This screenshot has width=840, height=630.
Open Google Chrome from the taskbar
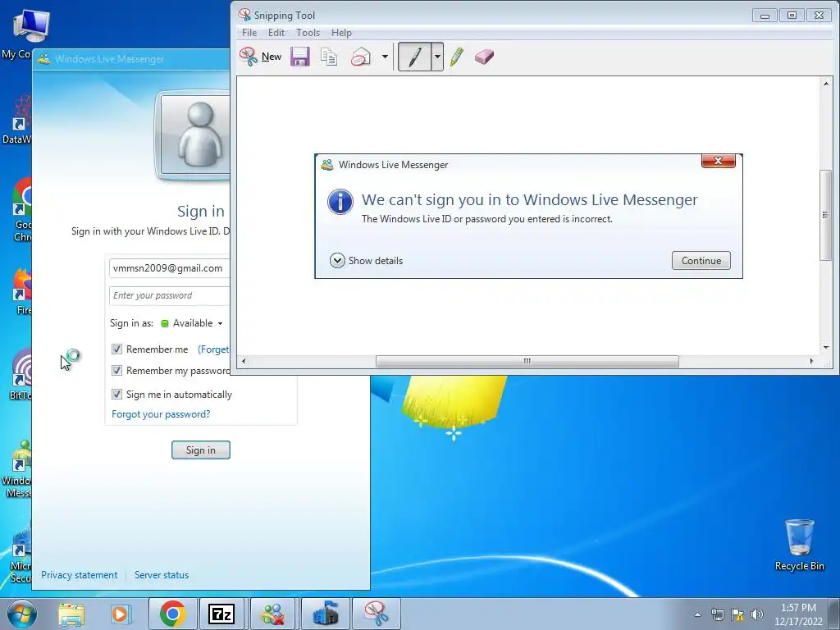(172, 614)
